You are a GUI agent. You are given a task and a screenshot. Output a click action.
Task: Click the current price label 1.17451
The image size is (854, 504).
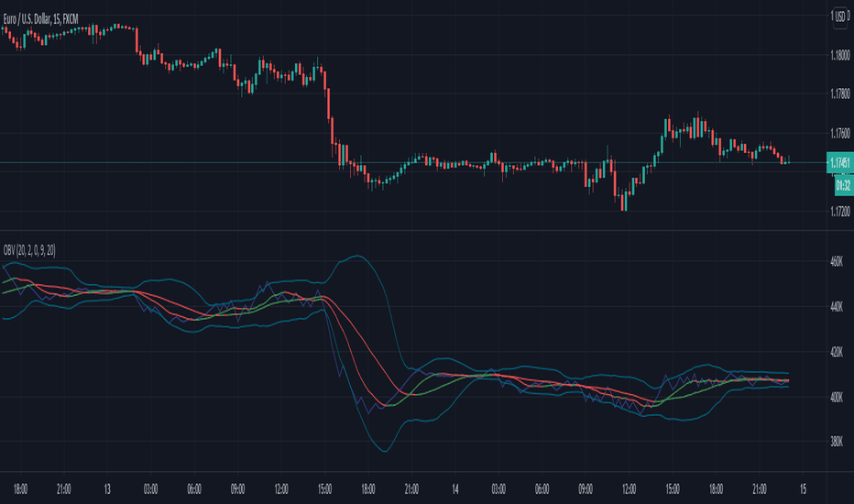click(x=839, y=162)
